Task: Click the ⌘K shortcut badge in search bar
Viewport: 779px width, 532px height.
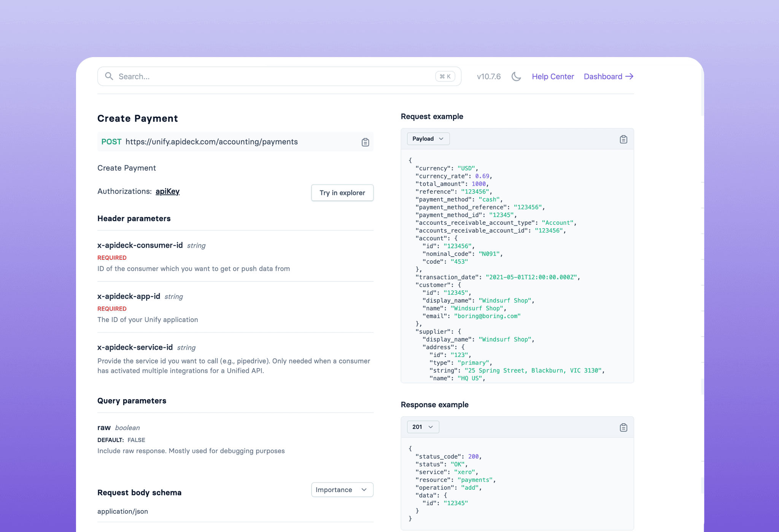Action: (x=445, y=76)
